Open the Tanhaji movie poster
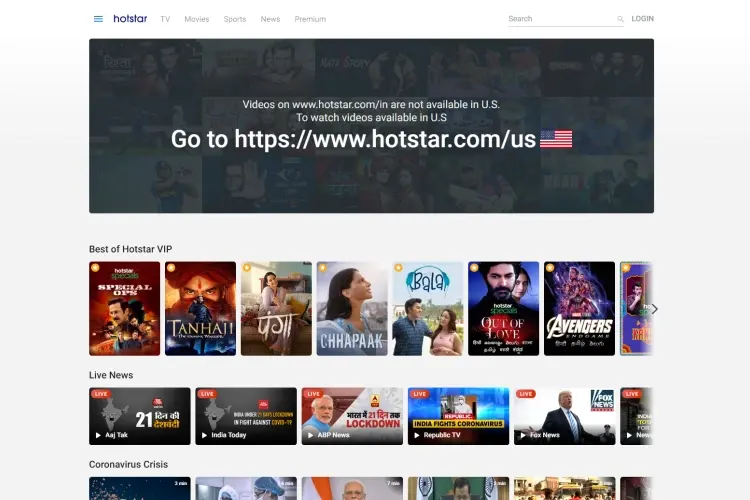Viewport: 750px width, 500px height. coord(200,309)
